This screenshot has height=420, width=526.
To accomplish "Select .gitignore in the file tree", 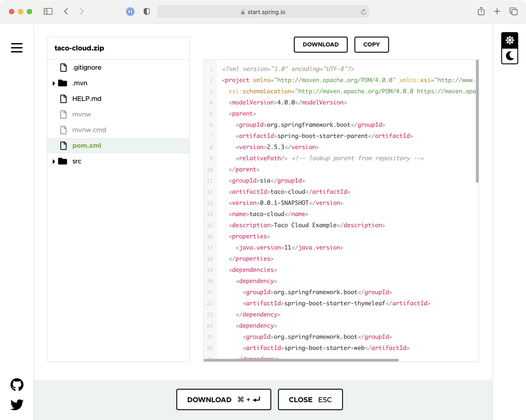I will [x=87, y=67].
